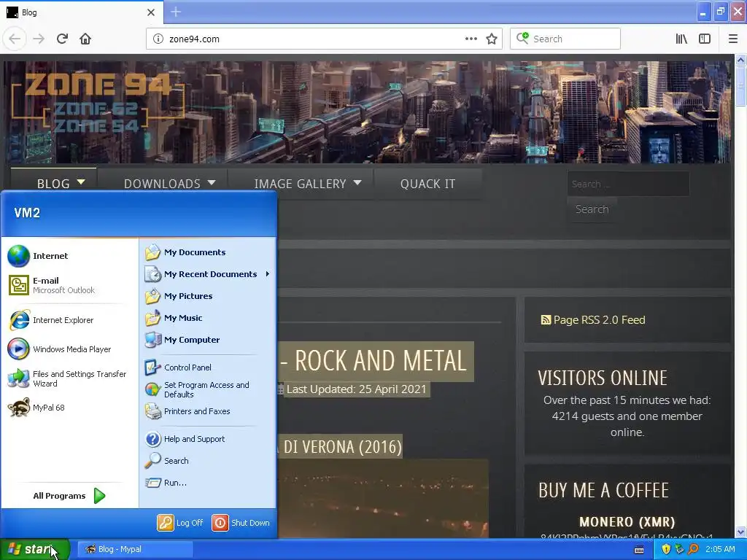Go to the browser home page icon
Image resolution: width=747 pixels, height=560 pixels.
85,39
